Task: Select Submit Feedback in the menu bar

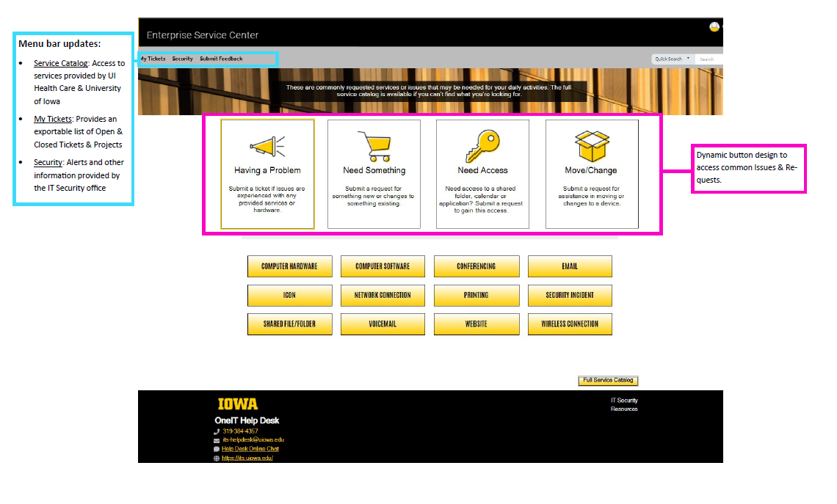Action: pos(220,59)
